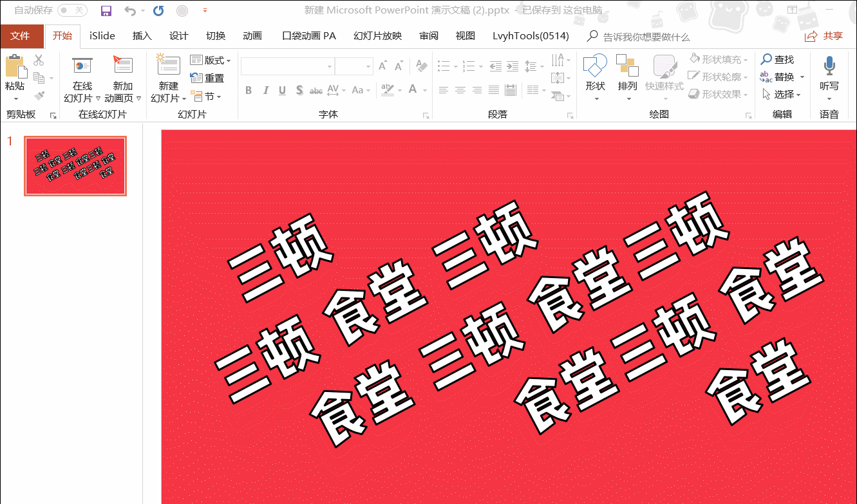Open the font name combo box

tap(287, 66)
